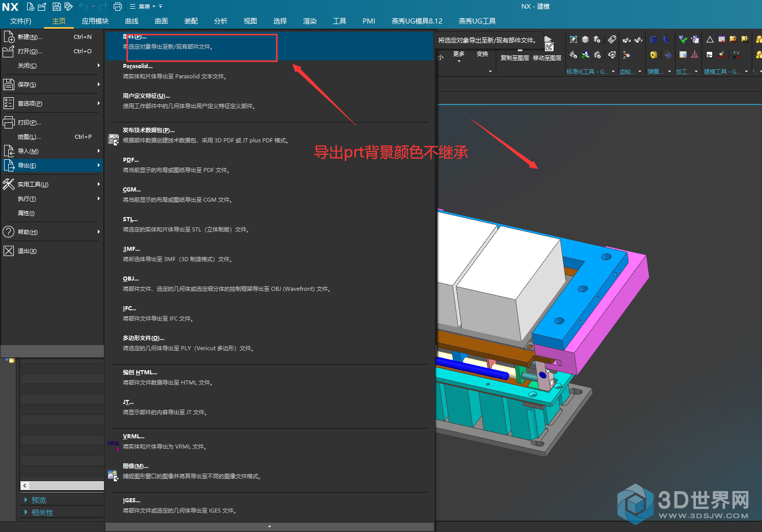The image size is (762, 532).
Task: Click the first gear rack icon in 齿轮 group
Action: [626, 40]
